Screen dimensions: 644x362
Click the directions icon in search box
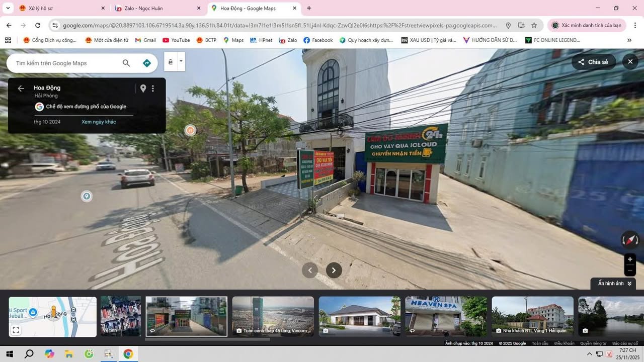click(x=146, y=63)
